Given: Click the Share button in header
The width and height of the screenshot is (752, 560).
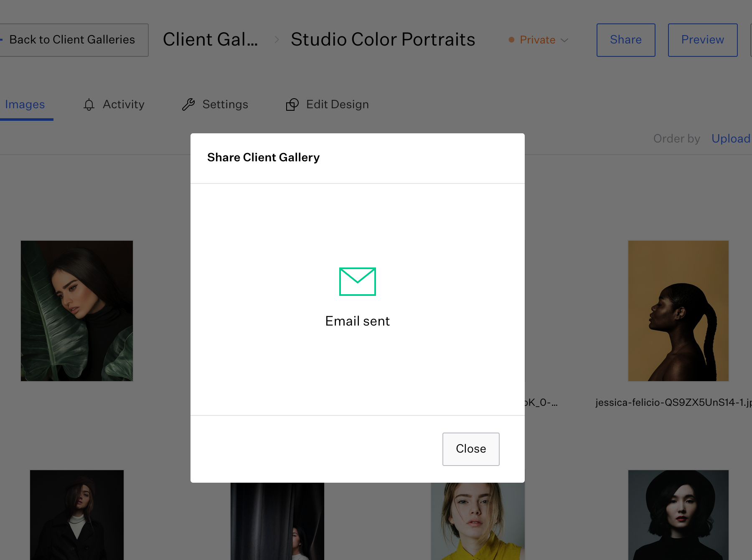Looking at the screenshot, I should coord(625,40).
